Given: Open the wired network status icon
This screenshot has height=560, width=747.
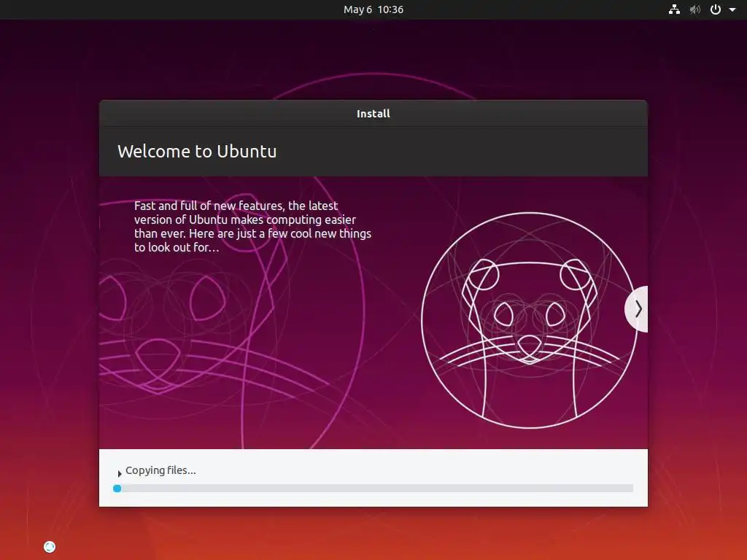Looking at the screenshot, I should tap(674, 9).
